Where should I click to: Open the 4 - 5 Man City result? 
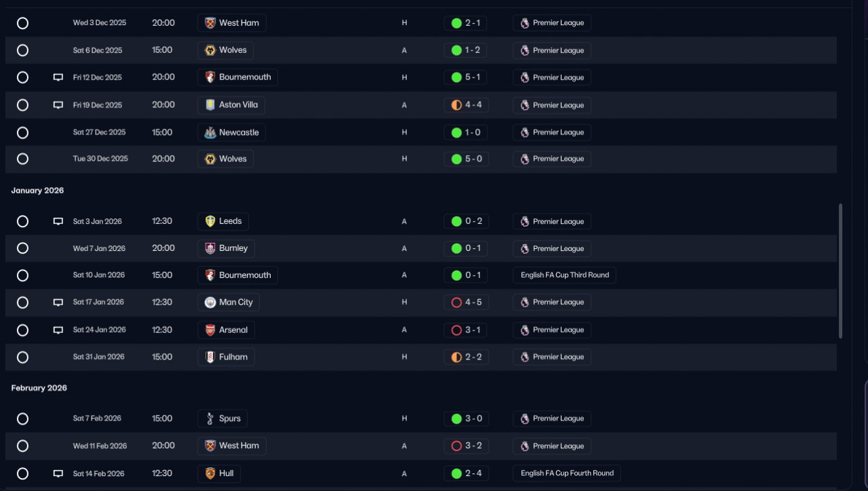coord(465,302)
